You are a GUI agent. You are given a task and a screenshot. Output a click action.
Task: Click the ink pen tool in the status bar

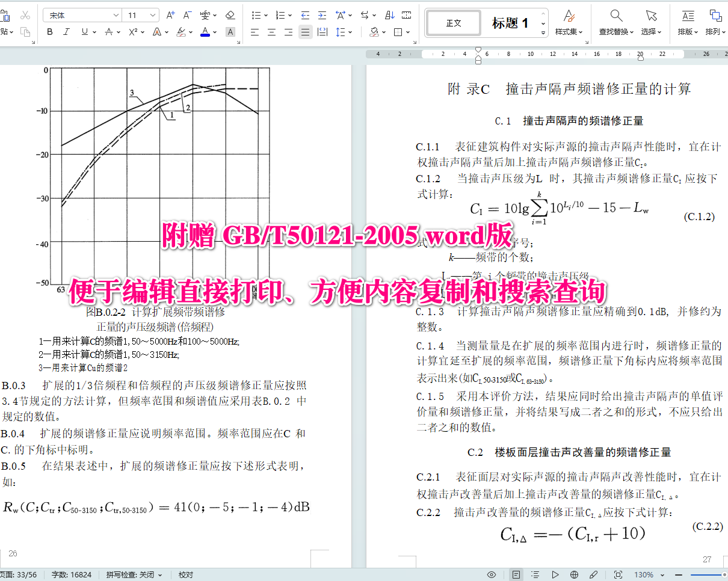[x=593, y=574]
